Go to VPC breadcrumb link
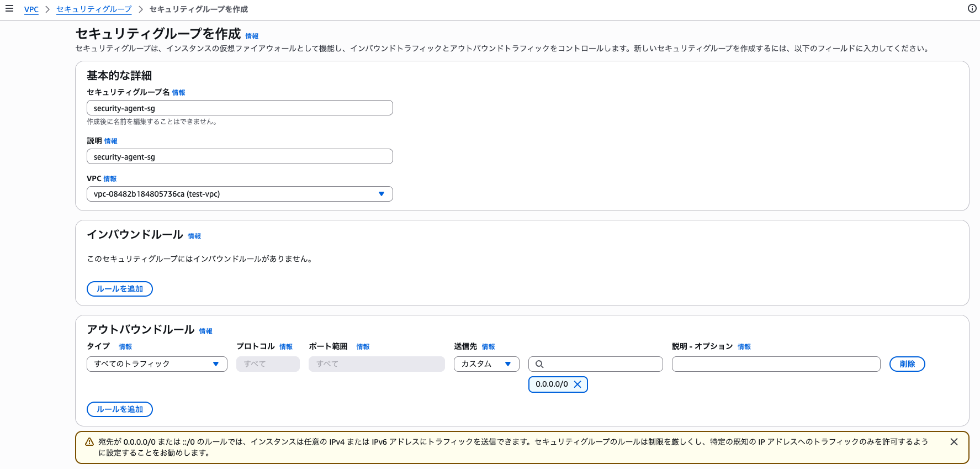Screen dimensions: 980x469 click(x=31, y=9)
